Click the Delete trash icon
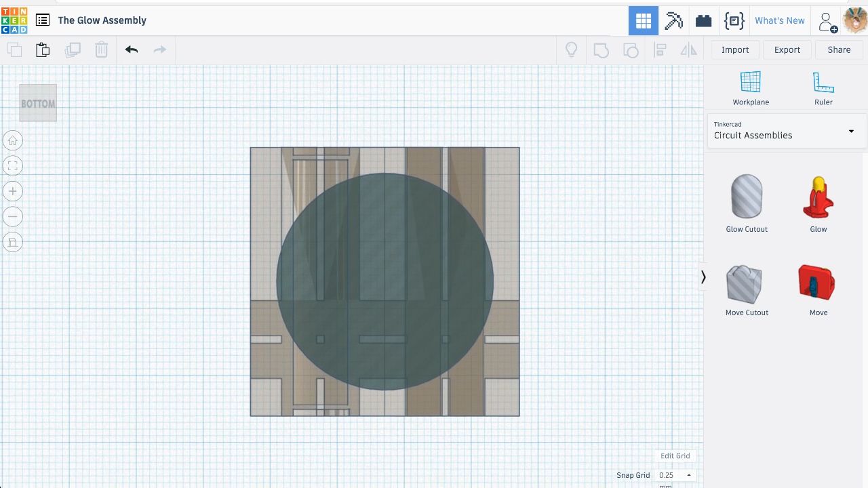868x488 pixels. click(x=101, y=49)
